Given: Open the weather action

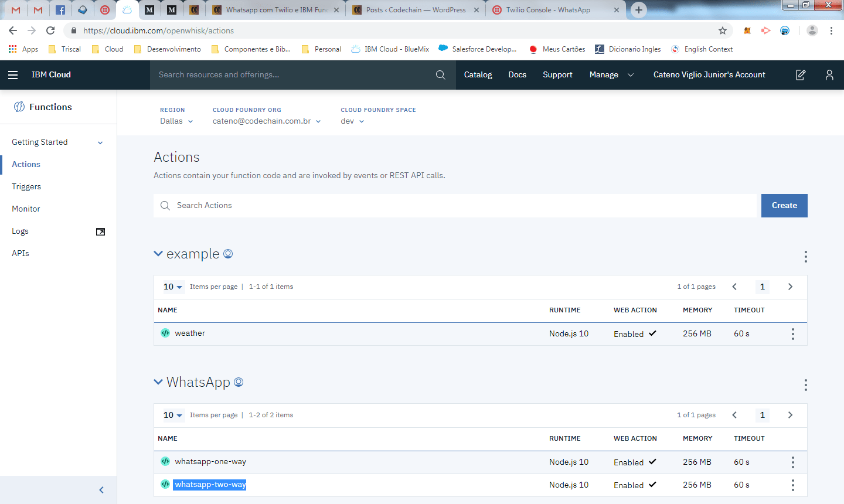Looking at the screenshot, I should (x=190, y=333).
